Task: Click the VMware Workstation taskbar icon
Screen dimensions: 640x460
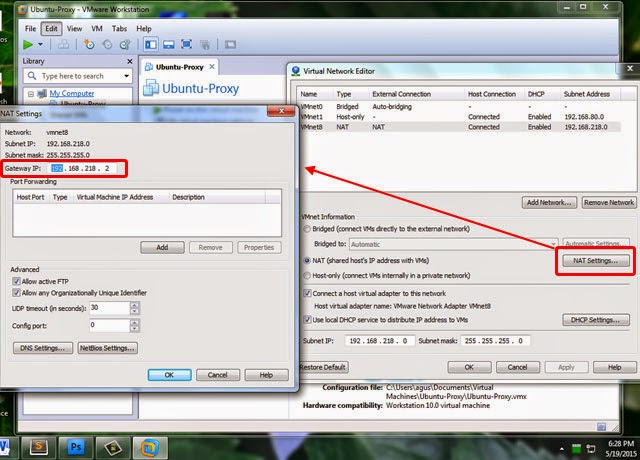Action: [x=149, y=447]
